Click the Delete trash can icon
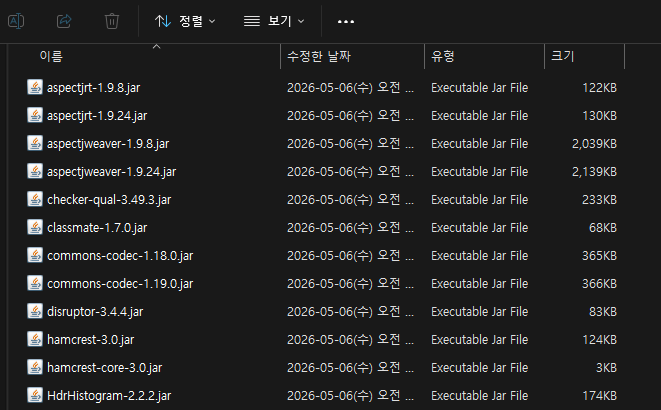Viewport: 661px width, 410px height. [112, 21]
